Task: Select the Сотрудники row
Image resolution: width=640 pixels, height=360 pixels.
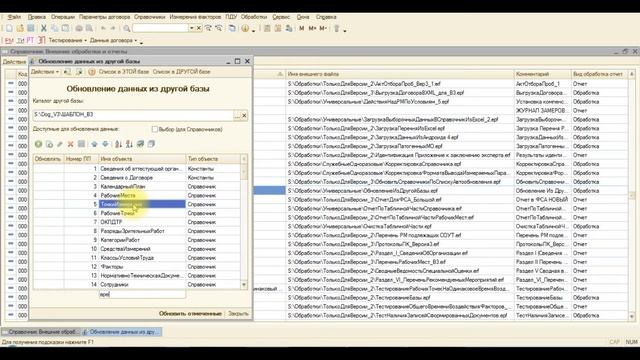Action: (x=137, y=284)
